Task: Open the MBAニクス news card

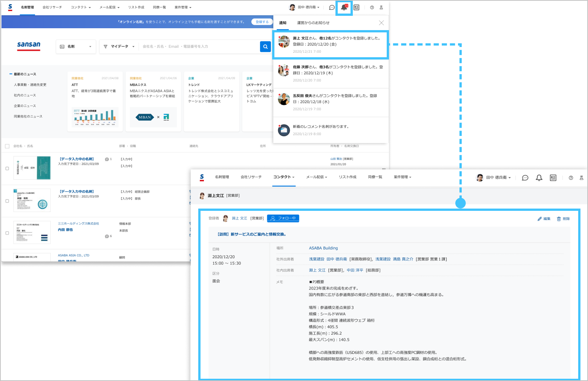Action: pyautogui.click(x=153, y=102)
